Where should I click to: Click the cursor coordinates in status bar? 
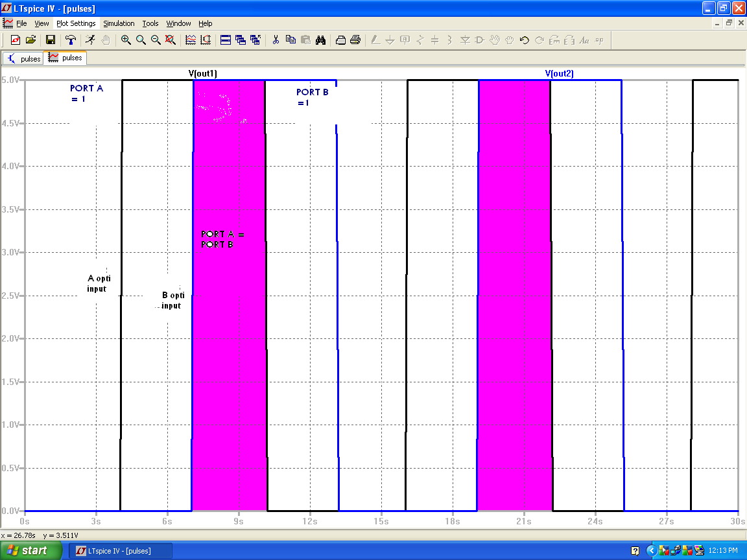pos(40,535)
